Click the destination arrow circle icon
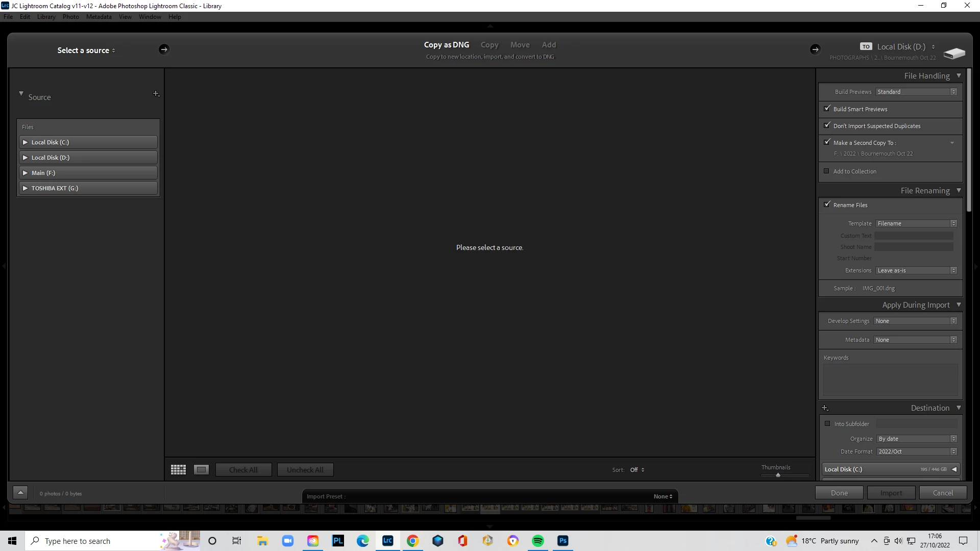980x551 pixels. coord(815,49)
